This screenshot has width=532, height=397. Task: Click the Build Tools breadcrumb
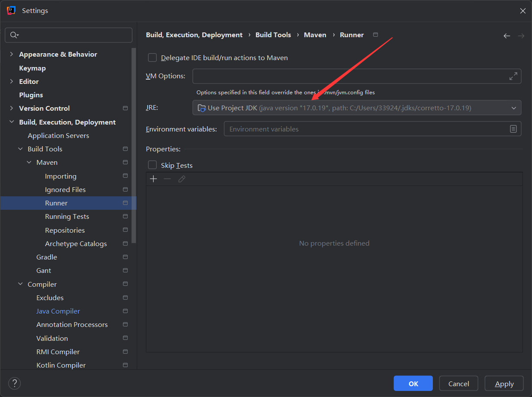click(x=273, y=35)
